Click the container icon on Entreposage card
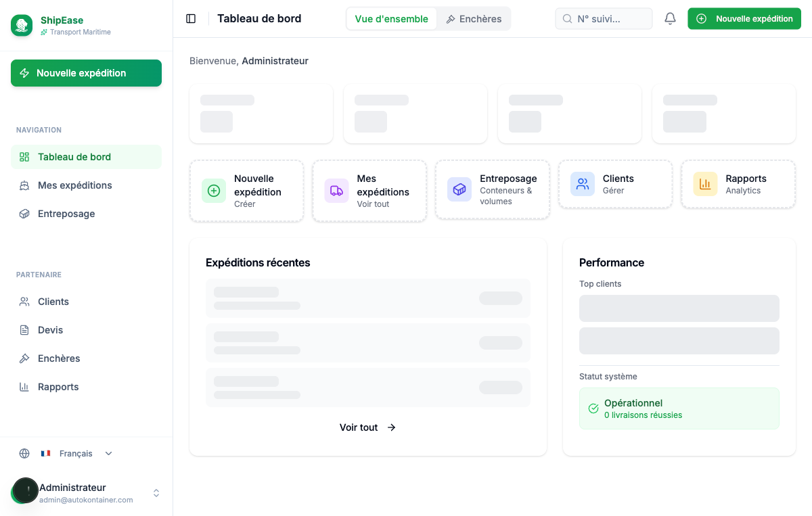Viewport: 812px width, 516px height. pos(459,189)
